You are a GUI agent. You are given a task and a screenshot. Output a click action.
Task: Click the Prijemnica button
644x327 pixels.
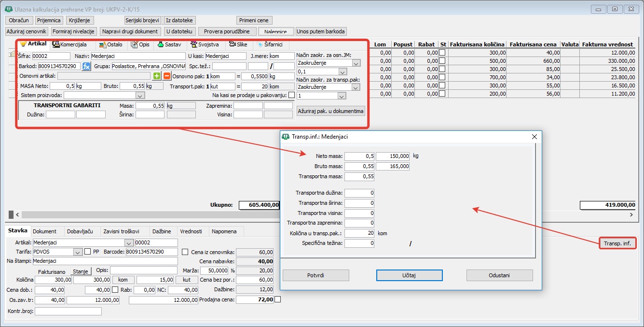pos(49,20)
